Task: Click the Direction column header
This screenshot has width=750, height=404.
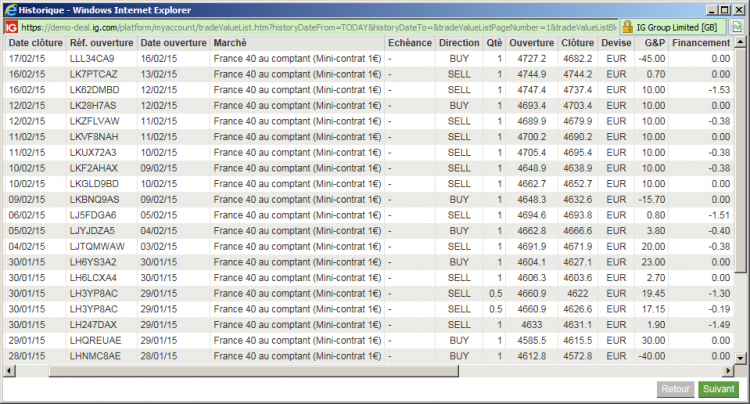Action: (459, 43)
